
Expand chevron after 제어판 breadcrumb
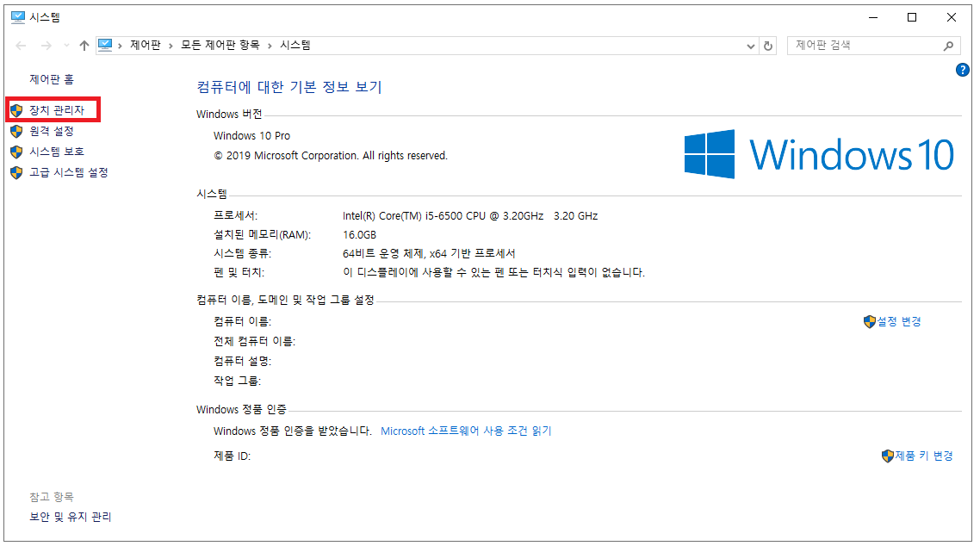[170, 46]
